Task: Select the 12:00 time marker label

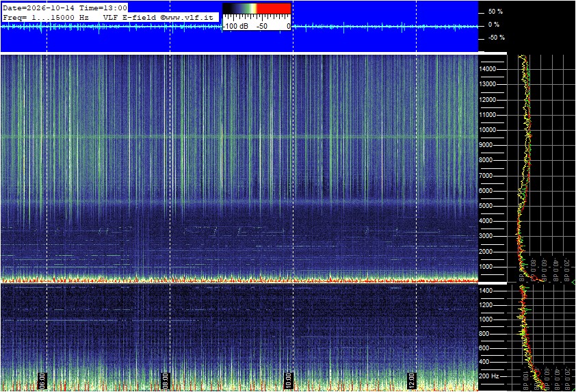Action: (411, 381)
